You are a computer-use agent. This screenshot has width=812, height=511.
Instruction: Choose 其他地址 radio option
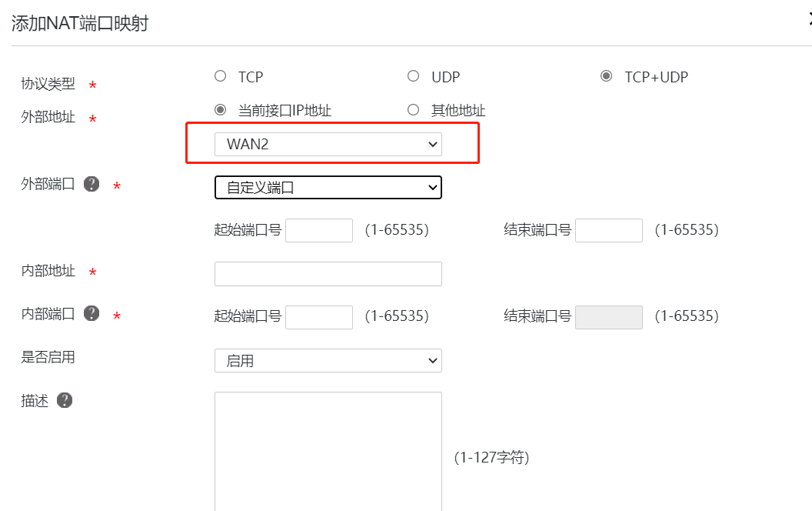tap(414, 110)
